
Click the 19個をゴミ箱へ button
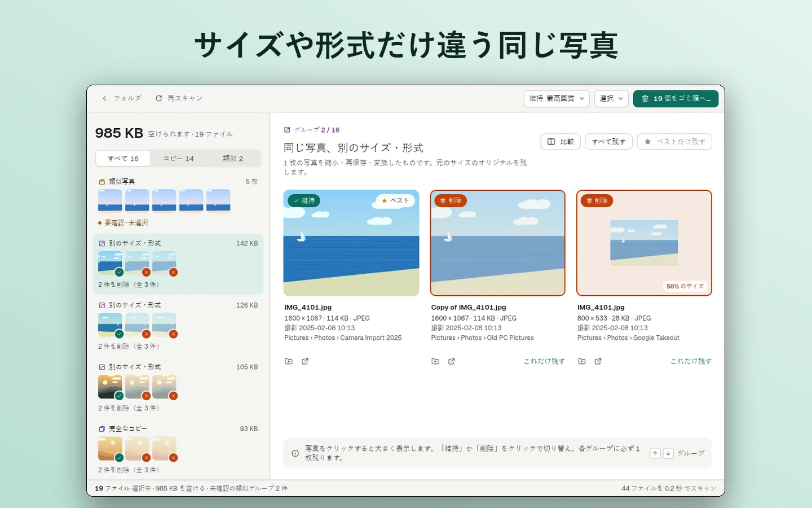click(x=676, y=98)
